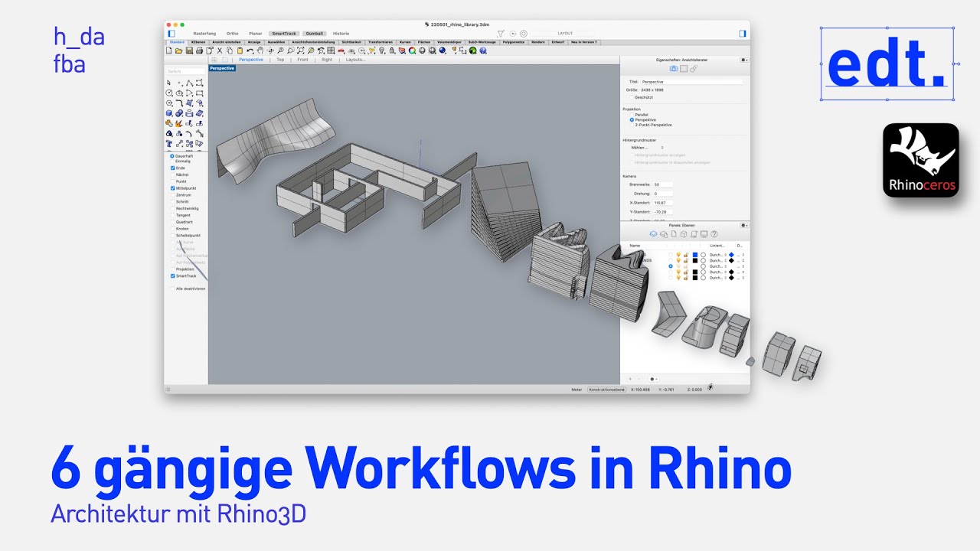
Task: Toggle the Ende object snap checkbox
Action: pyautogui.click(x=172, y=168)
